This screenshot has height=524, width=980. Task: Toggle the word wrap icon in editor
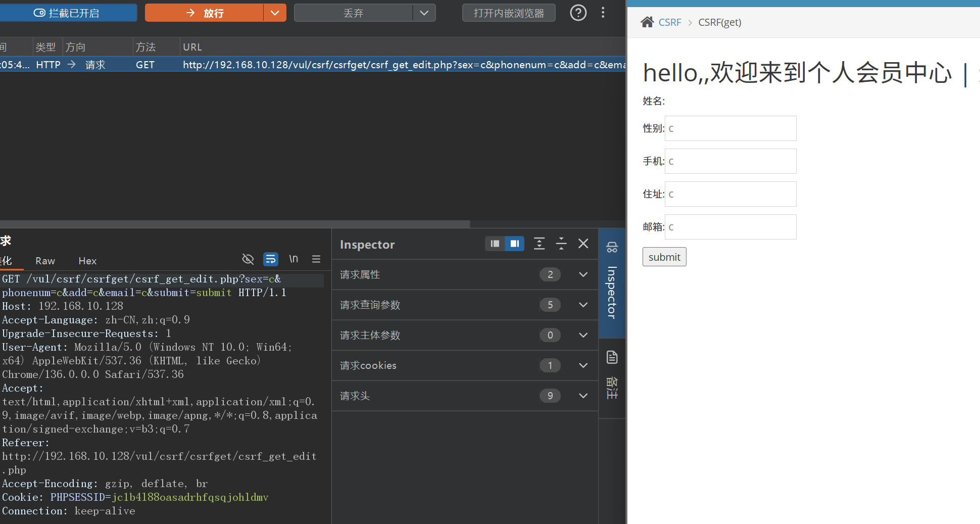[271, 259]
